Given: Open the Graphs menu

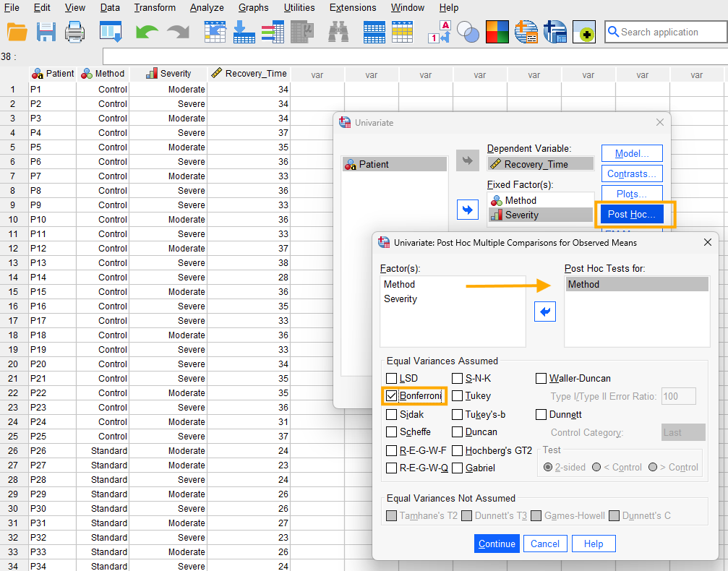Looking at the screenshot, I should coord(253,7).
